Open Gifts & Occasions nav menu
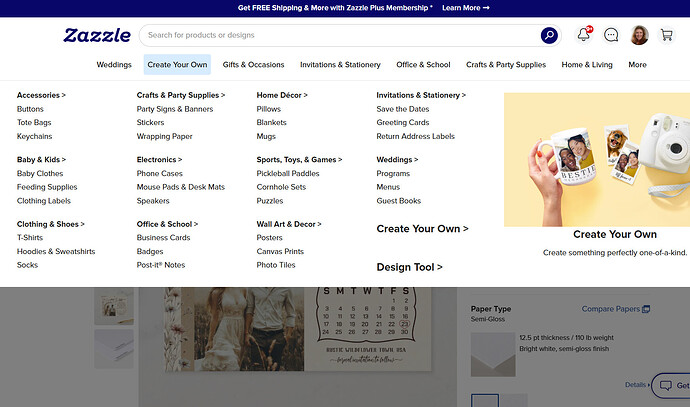This screenshot has height=407, width=690. tap(253, 65)
